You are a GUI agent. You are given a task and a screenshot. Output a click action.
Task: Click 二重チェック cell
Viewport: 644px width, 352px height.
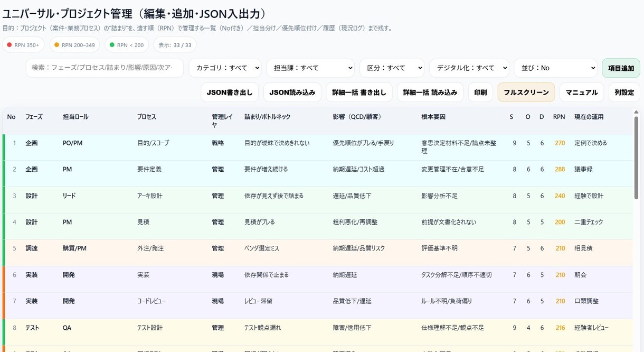coord(589,223)
